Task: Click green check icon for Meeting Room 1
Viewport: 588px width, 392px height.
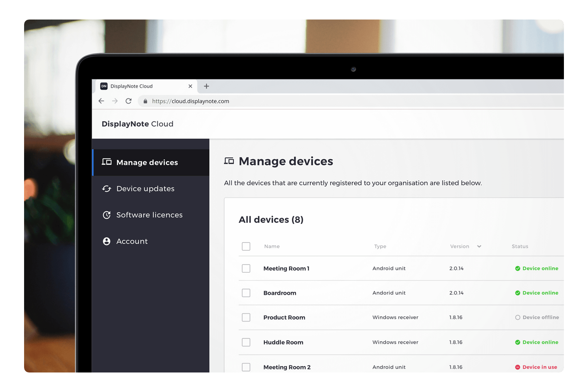Action: pos(518,268)
